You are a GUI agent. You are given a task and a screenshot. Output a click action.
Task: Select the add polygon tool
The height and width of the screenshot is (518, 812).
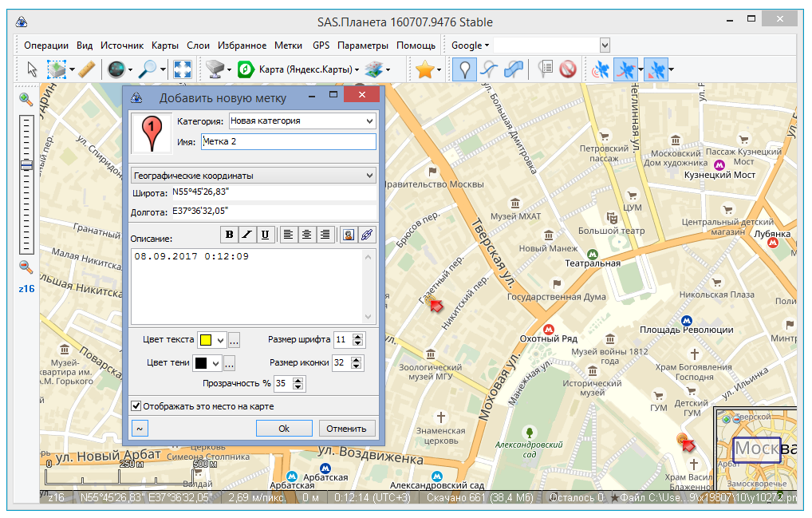click(x=514, y=69)
